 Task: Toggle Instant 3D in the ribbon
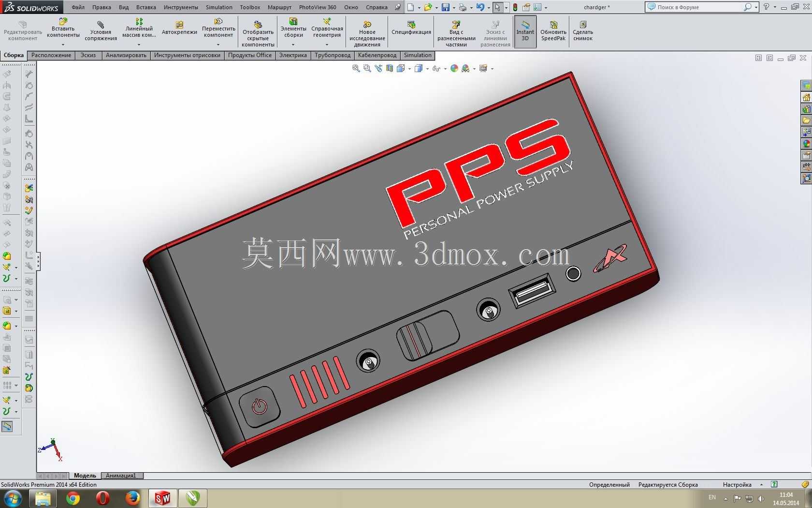point(525,31)
